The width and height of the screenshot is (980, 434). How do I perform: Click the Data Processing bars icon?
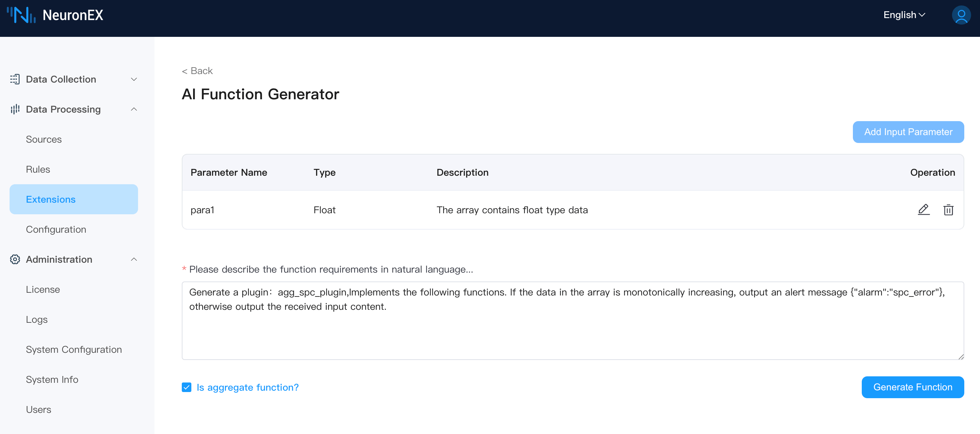tap(15, 110)
